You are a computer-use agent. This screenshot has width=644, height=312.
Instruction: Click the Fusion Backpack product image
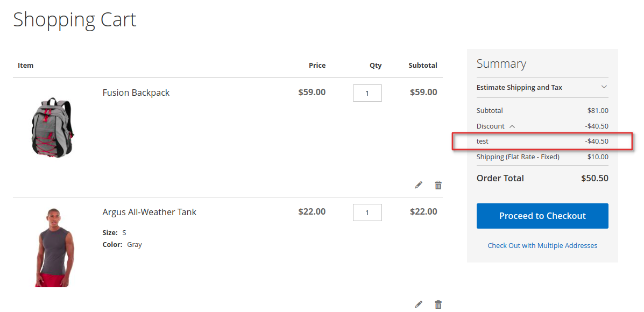pyautogui.click(x=53, y=127)
